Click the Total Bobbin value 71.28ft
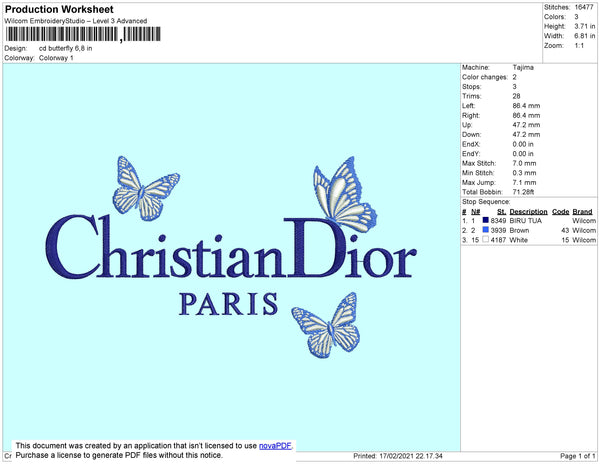This screenshot has width=600, height=464. [523, 192]
